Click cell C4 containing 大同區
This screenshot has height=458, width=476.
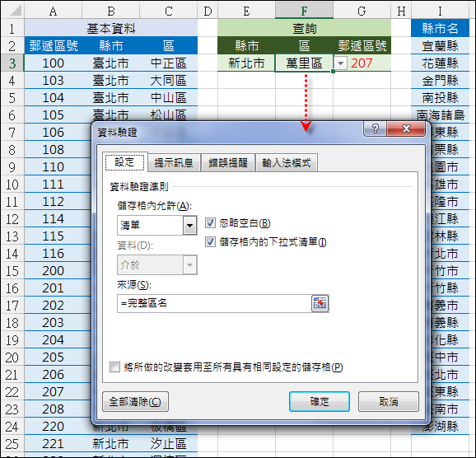click(x=169, y=81)
